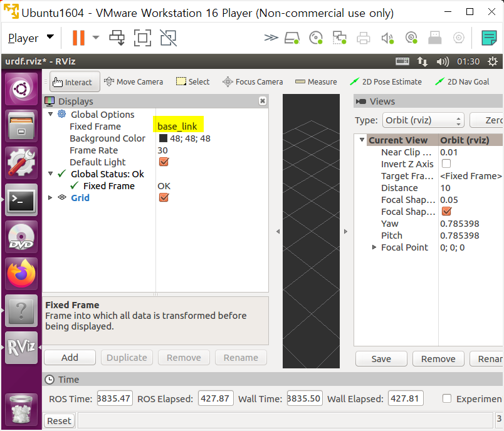Enable Invert Z Axis checkbox
Screen dimensions: 504x431
pyautogui.click(x=446, y=164)
